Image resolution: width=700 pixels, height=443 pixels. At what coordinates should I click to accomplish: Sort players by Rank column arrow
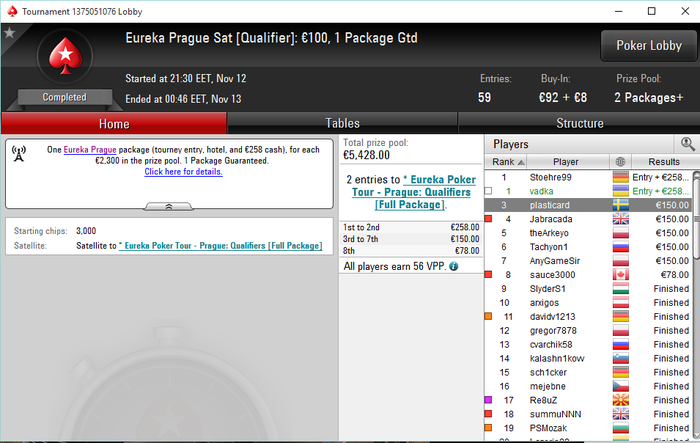pyautogui.click(x=521, y=162)
